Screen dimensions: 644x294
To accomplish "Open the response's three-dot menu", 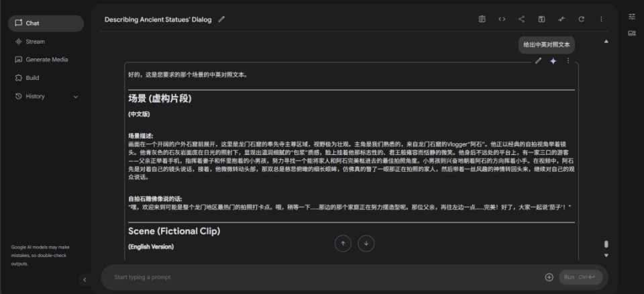I will click(568, 61).
